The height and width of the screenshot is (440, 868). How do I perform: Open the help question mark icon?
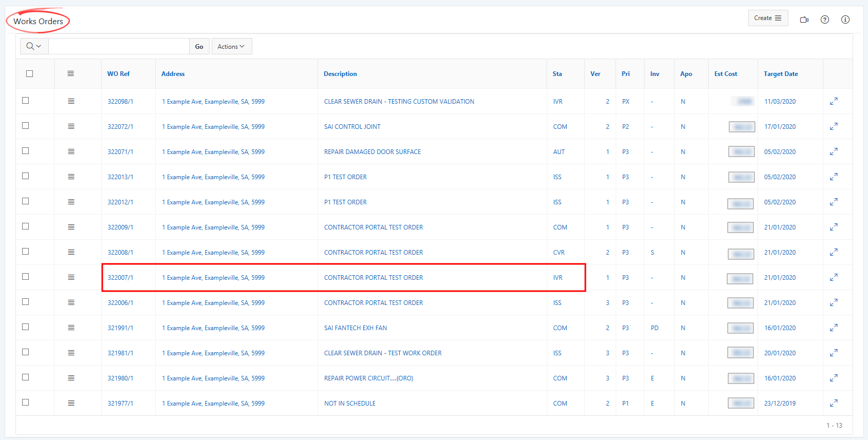(x=825, y=20)
